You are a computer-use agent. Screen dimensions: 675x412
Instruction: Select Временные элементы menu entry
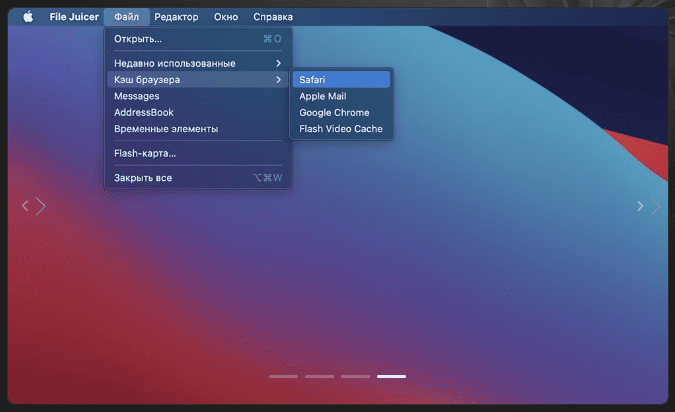198,129
